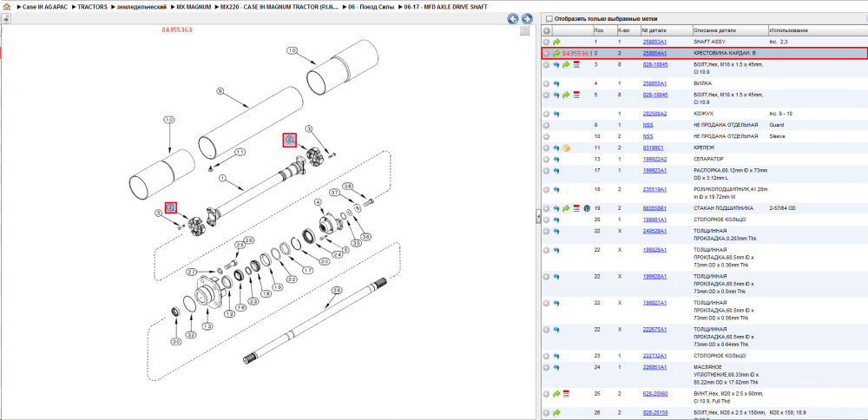Click the box icon on КРЕПЕЖ row
Viewport: 868px width, 420px height.
tap(566, 148)
